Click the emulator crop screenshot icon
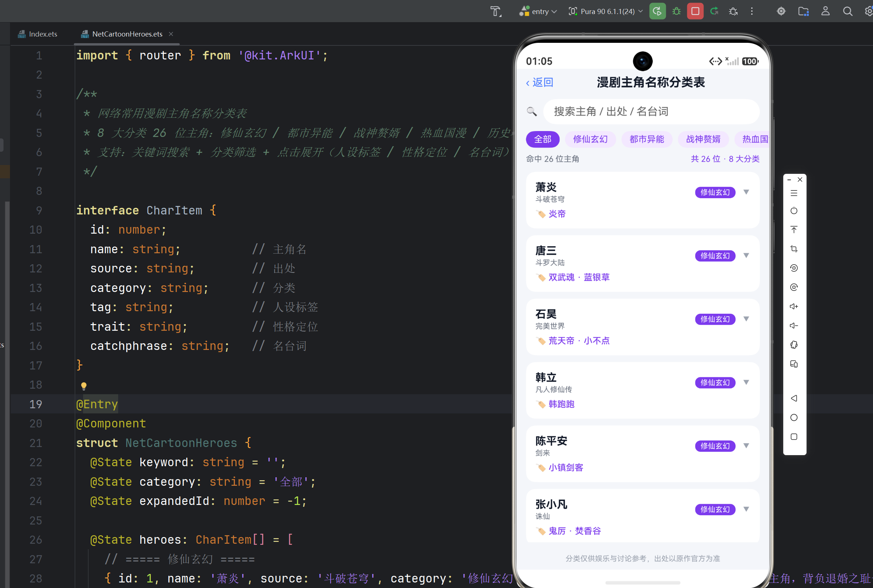Image resolution: width=873 pixels, height=588 pixels. (x=794, y=249)
